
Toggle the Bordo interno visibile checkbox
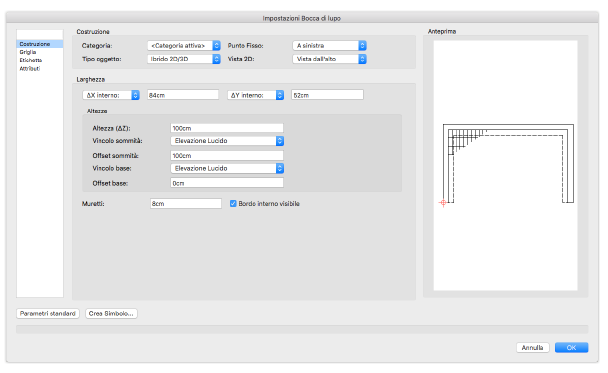(x=233, y=204)
